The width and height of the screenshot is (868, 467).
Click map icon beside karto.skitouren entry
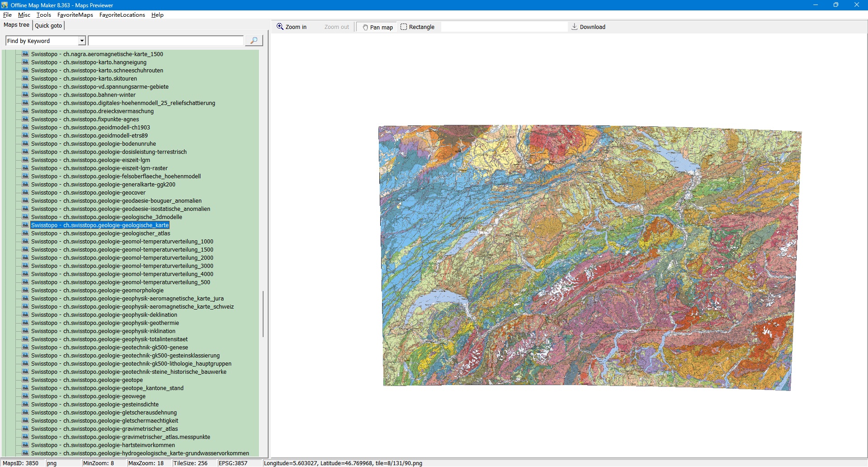(x=25, y=78)
